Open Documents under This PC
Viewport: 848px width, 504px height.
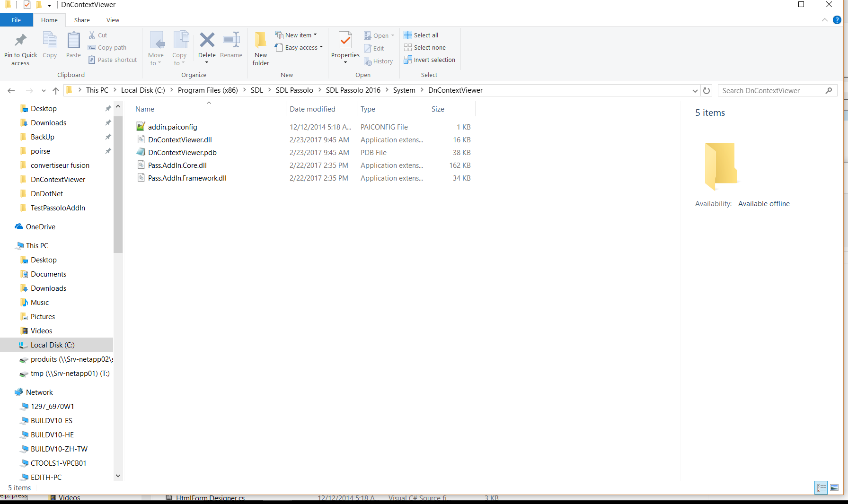click(48, 274)
